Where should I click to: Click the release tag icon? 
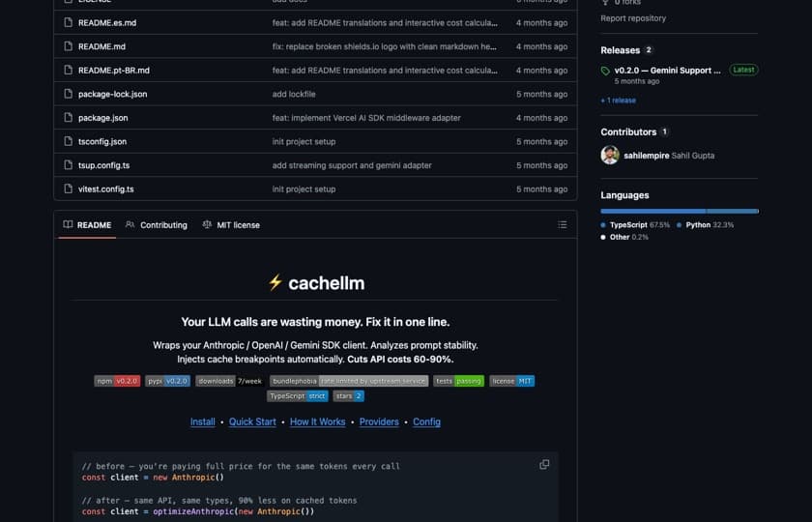(605, 71)
